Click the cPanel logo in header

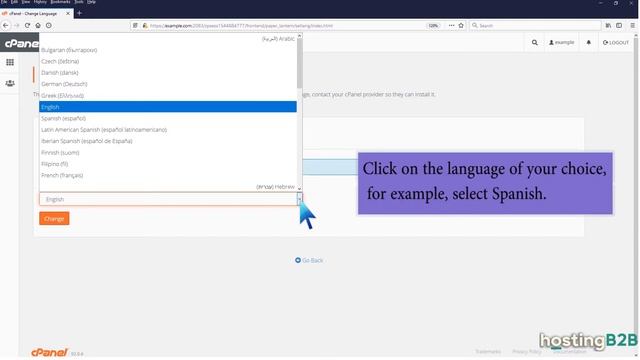pyautogui.click(x=21, y=43)
